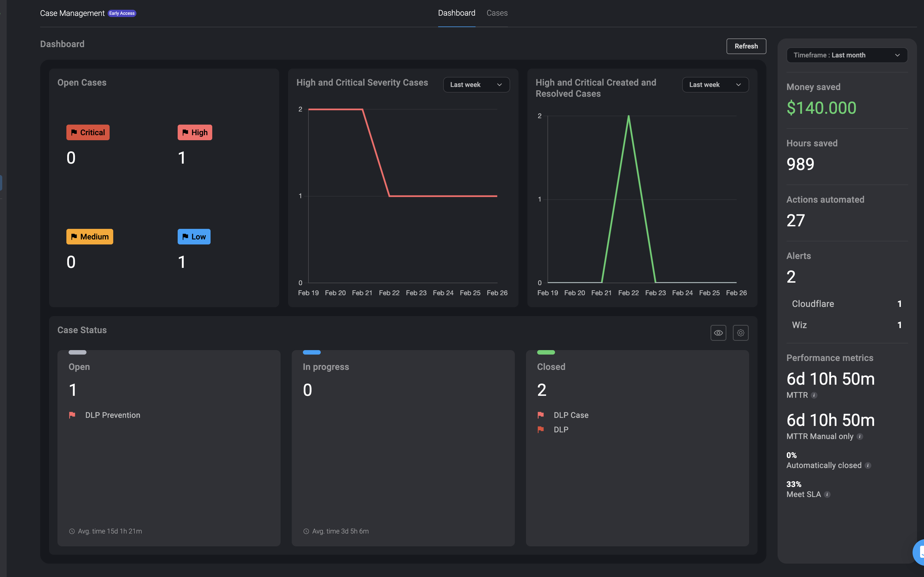Image resolution: width=924 pixels, height=577 pixels.
Task: Click the Case Management title
Action: coord(72,13)
